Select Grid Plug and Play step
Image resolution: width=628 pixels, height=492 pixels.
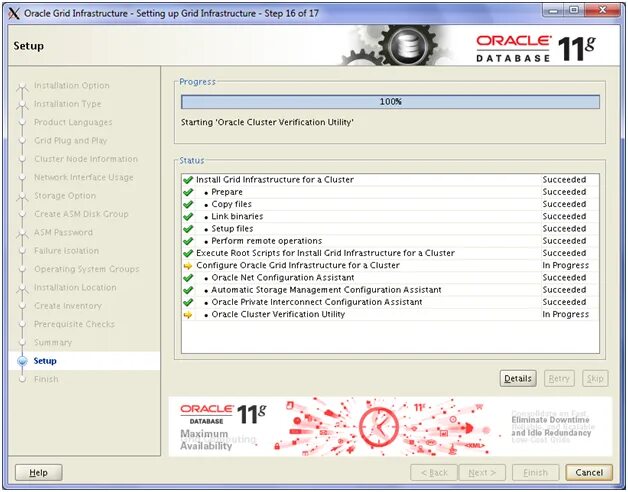click(x=71, y=141)
